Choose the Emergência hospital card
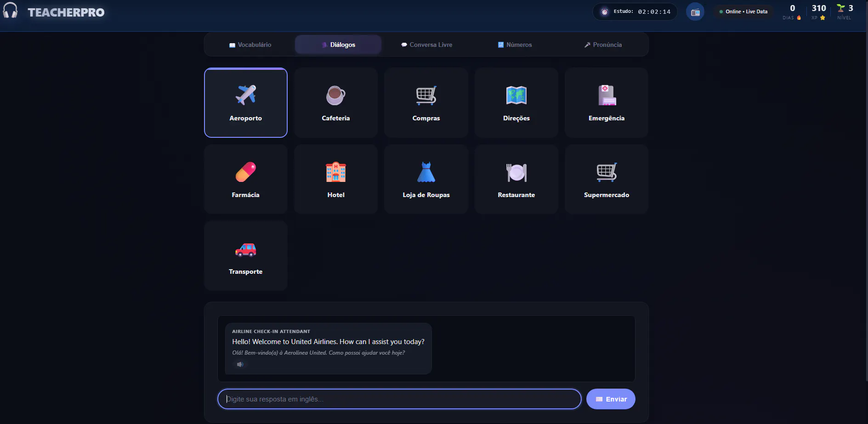 (607, 102)
